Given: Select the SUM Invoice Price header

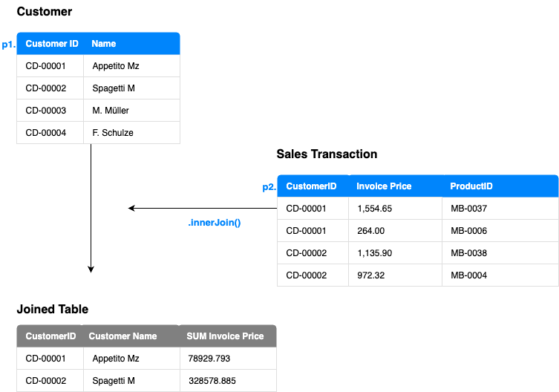Looking at the screenshot, I should 225,336.
